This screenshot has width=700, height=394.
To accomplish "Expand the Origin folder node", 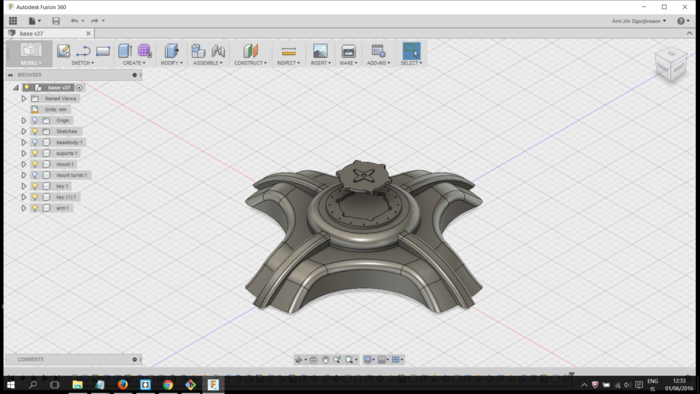I will click(24, 120).
